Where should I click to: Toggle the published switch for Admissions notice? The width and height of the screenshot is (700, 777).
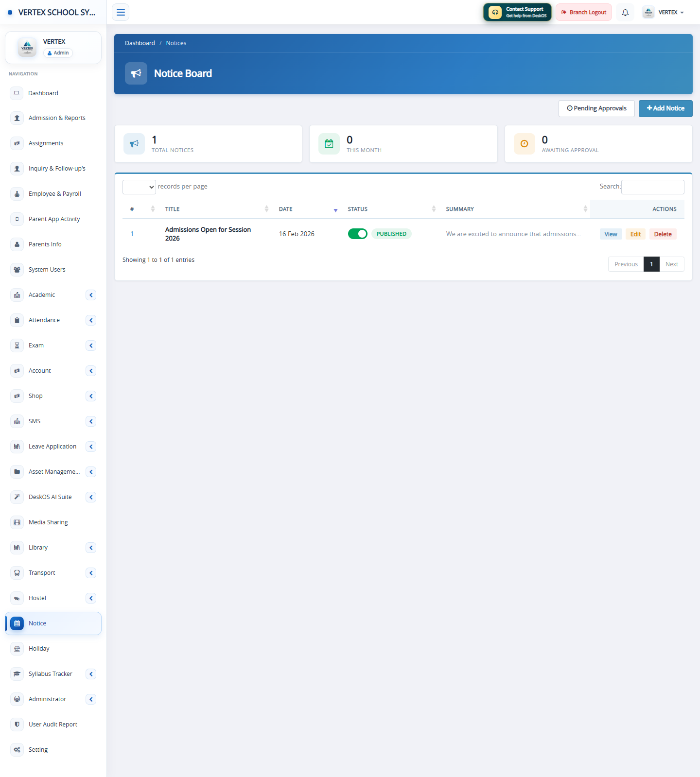tap(358, 234)
